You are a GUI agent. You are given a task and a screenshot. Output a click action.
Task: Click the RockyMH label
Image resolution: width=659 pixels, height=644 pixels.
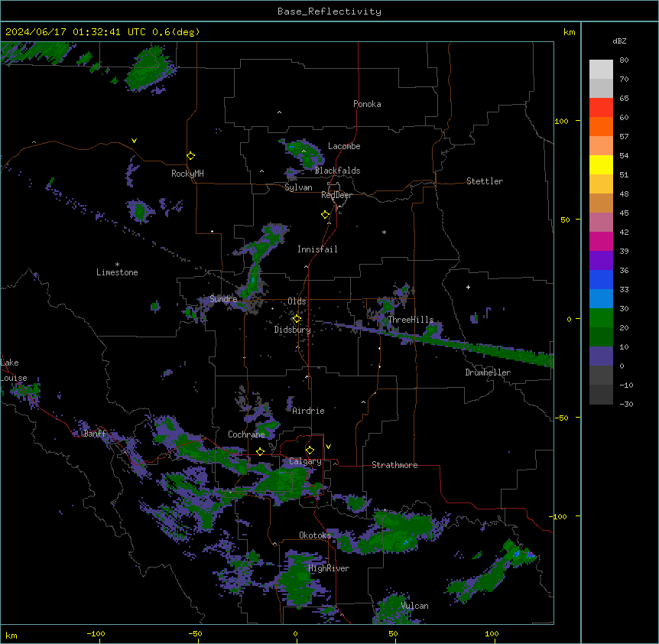coord(187,174)
